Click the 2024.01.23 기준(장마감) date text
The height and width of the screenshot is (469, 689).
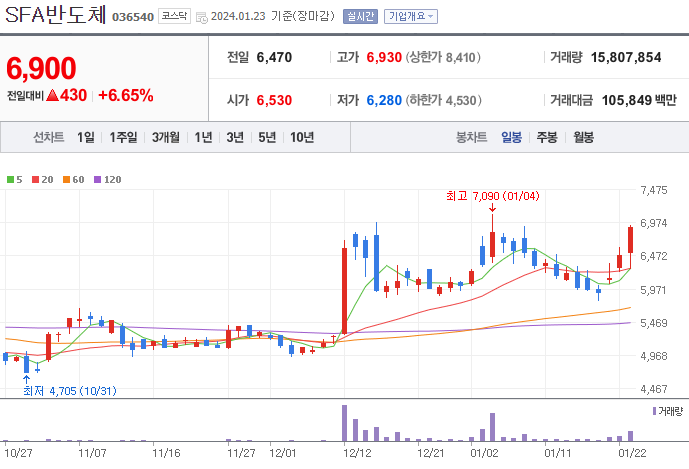(272, 16)
